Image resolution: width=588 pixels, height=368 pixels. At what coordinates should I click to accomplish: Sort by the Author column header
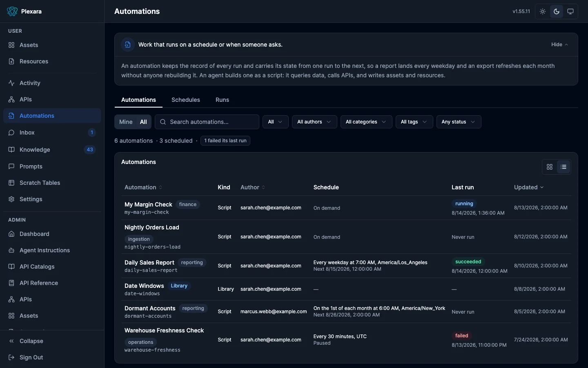click(253, 187)
